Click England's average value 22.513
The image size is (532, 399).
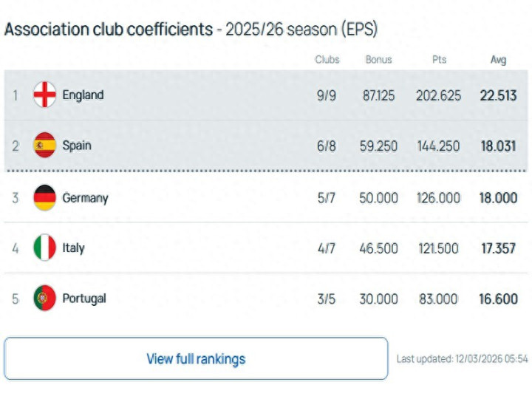tap(498, 95)
